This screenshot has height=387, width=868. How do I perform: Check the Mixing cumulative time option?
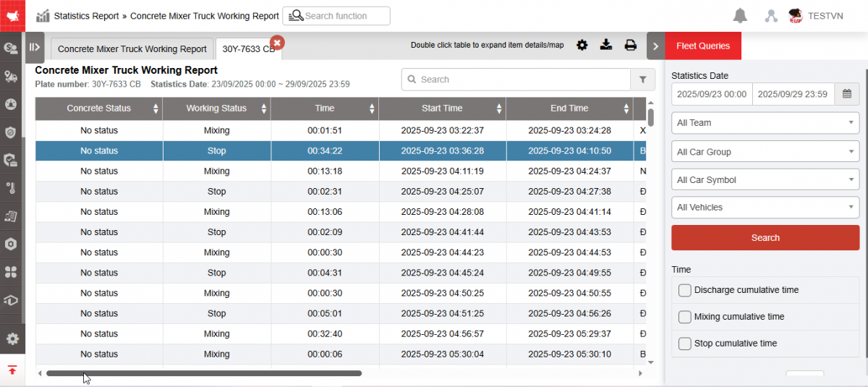click(x=685, y=317)
